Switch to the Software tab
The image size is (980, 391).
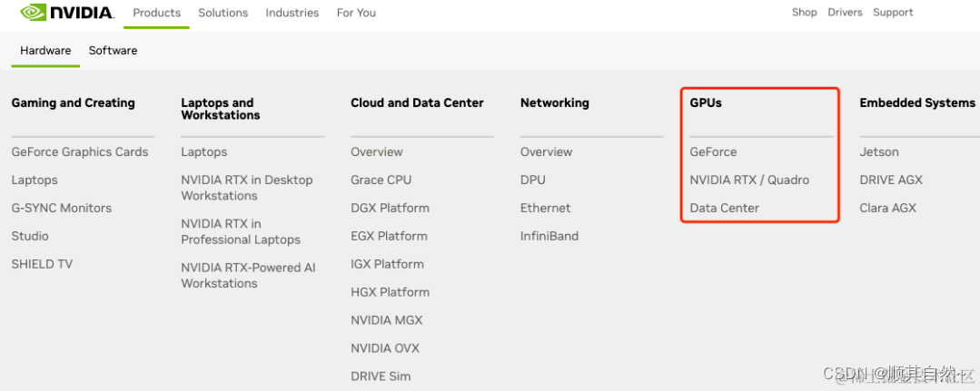tap(113, 51)
